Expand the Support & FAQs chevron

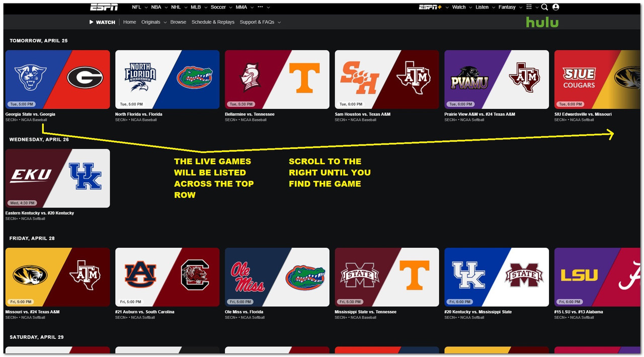[x=279, y=22]
